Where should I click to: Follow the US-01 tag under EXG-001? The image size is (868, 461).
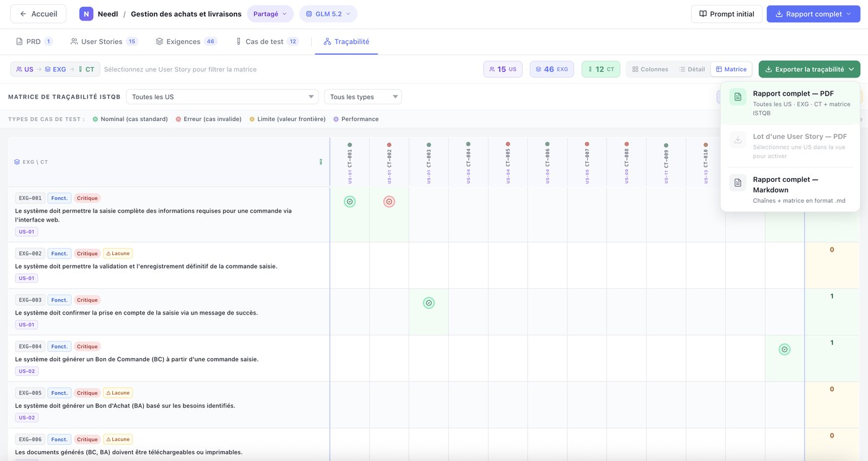(x=27, y=232)
